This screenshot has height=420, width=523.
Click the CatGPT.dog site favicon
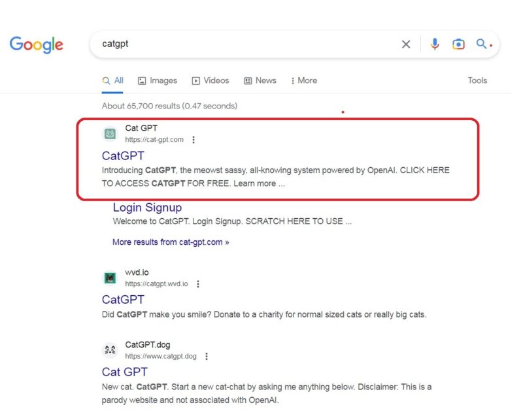tap(110, 349)
